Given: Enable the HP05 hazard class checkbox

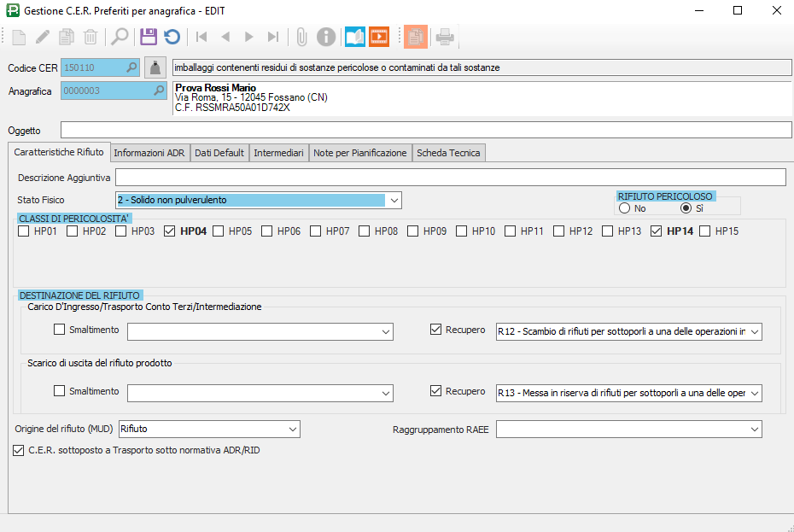Looking at the screenshot, I should click(219, 231).
